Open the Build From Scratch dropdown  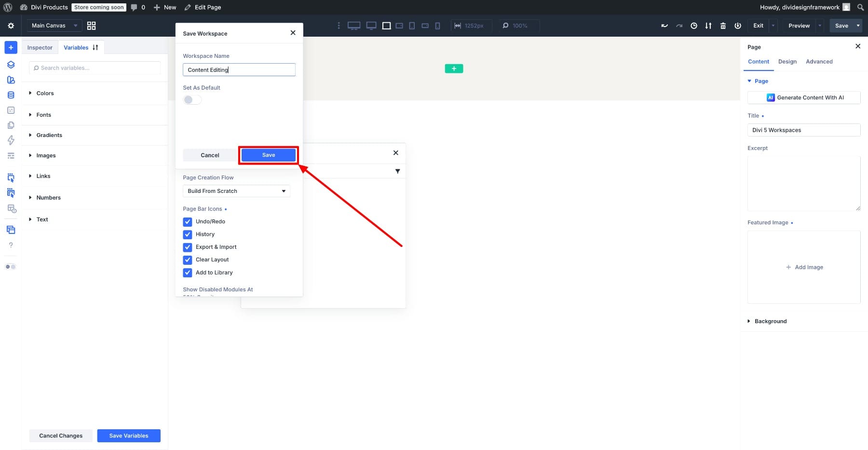point(236,191)
